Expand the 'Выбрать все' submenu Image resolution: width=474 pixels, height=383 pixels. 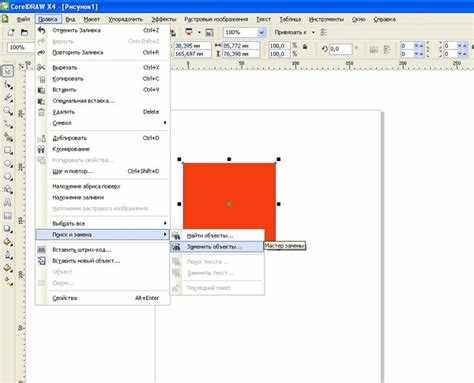[x=103, y=223]
